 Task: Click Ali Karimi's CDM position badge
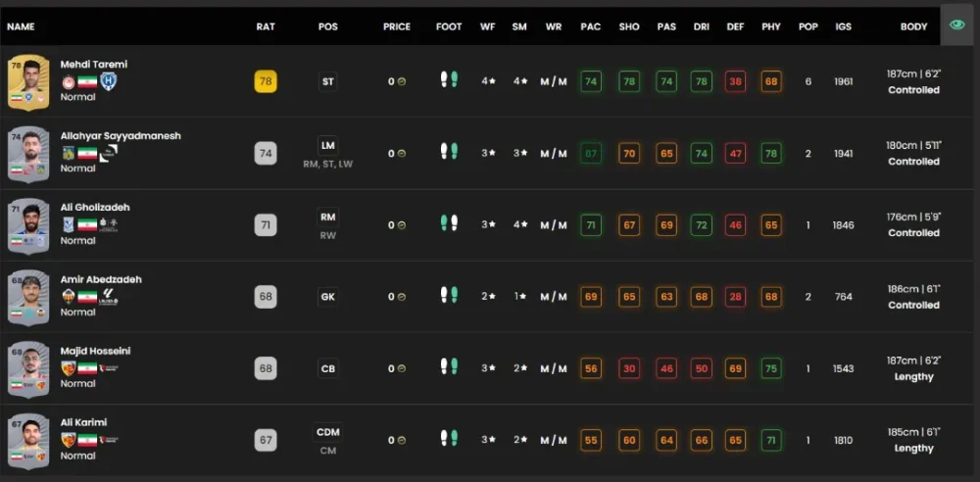(328, 432)
